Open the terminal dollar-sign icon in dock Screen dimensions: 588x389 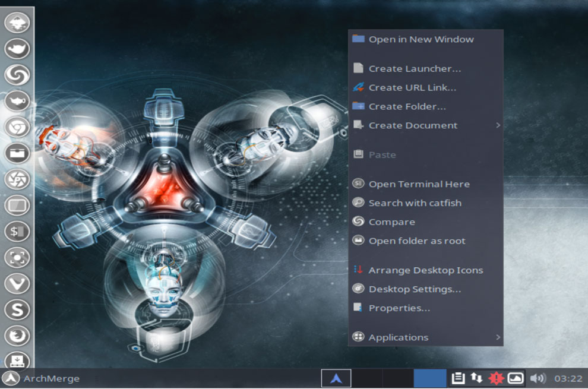[17, 231]
